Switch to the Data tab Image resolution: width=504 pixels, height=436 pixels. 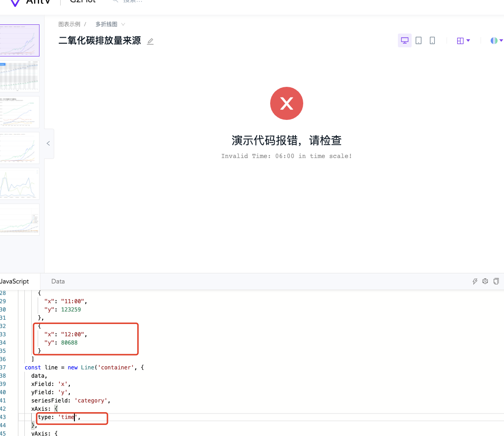[58, 281]
